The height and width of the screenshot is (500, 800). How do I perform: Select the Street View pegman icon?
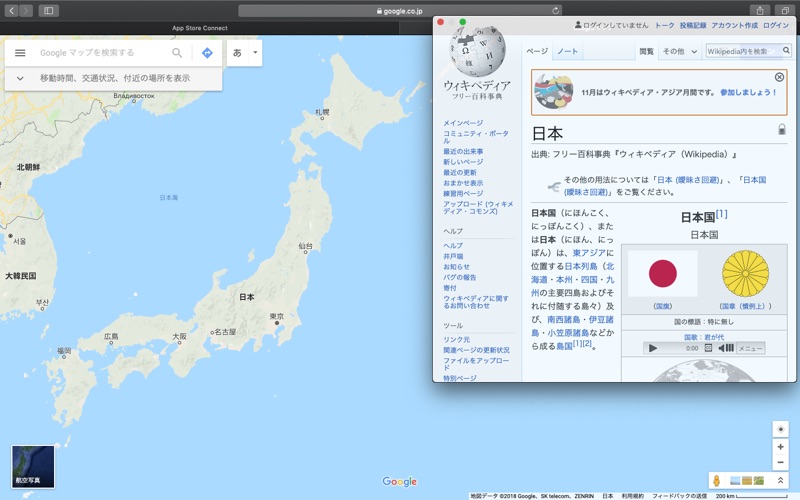(x=717, y=481)
